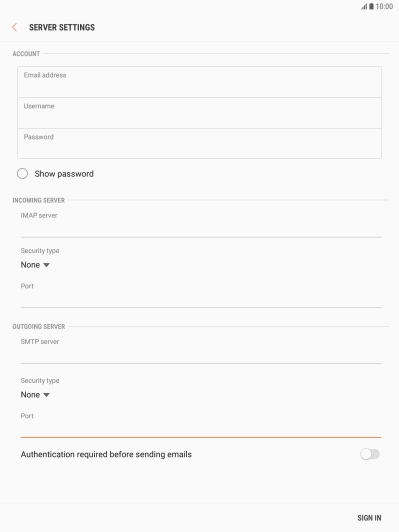Select the IMAP server input field
Viewport: 399px width, 532px height.
tap(201, 229)
